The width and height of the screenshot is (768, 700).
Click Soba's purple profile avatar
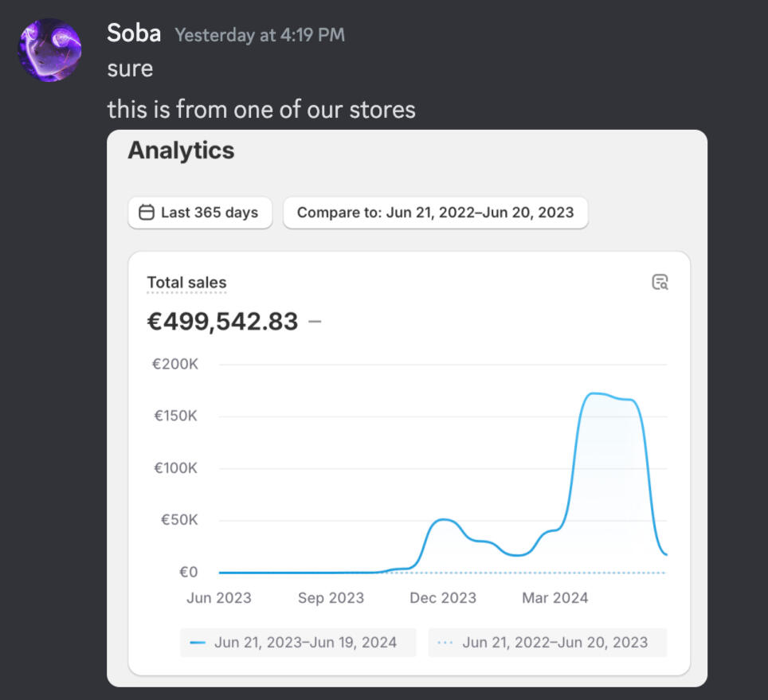point(49,50)
